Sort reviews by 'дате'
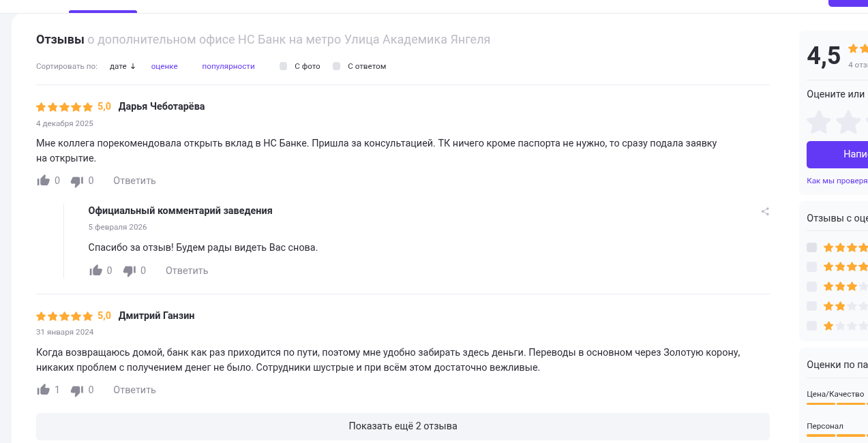Image resolution: width=868 pixels, height=443 pixels. pos(123,66)
